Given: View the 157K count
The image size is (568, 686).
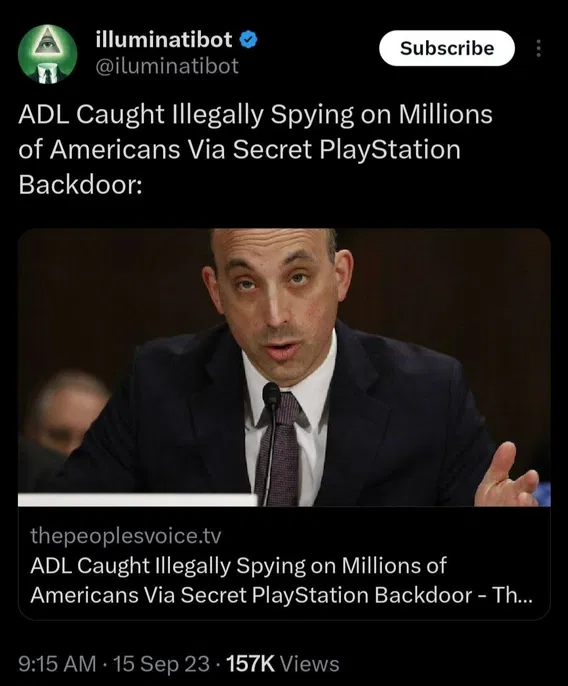Looking at the screenshot, I should point(251,664).
